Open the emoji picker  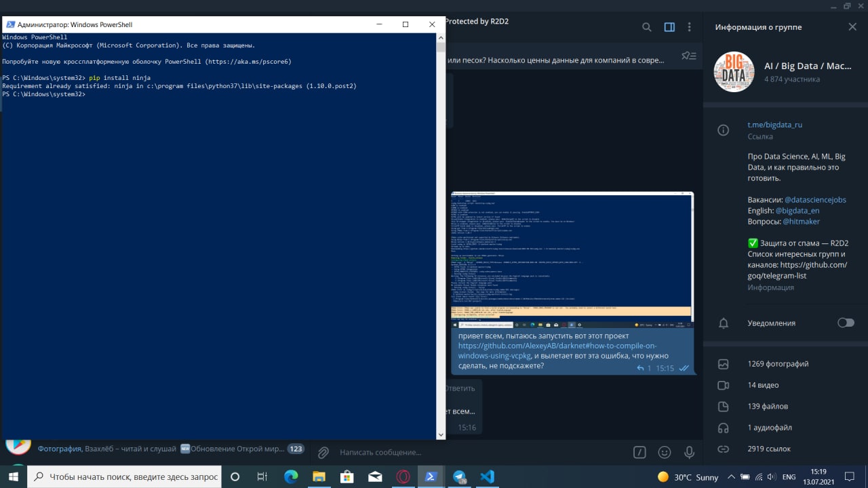(665, 452)
